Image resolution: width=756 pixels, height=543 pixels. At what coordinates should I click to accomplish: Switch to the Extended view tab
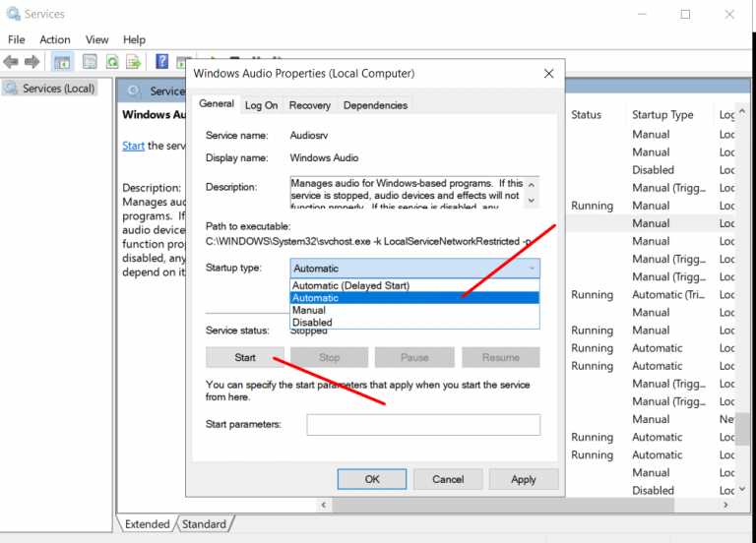tap(147, 524)
